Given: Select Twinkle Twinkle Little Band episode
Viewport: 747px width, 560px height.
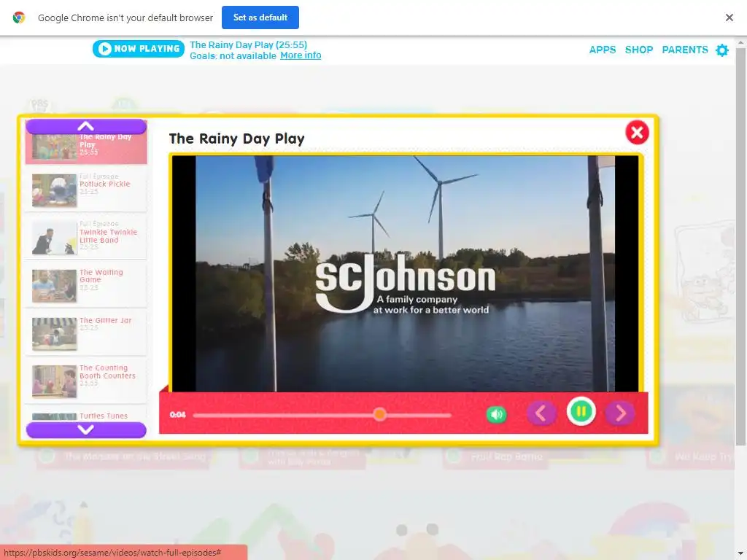Looking at the screenshot, I should (x=86, y=237).
